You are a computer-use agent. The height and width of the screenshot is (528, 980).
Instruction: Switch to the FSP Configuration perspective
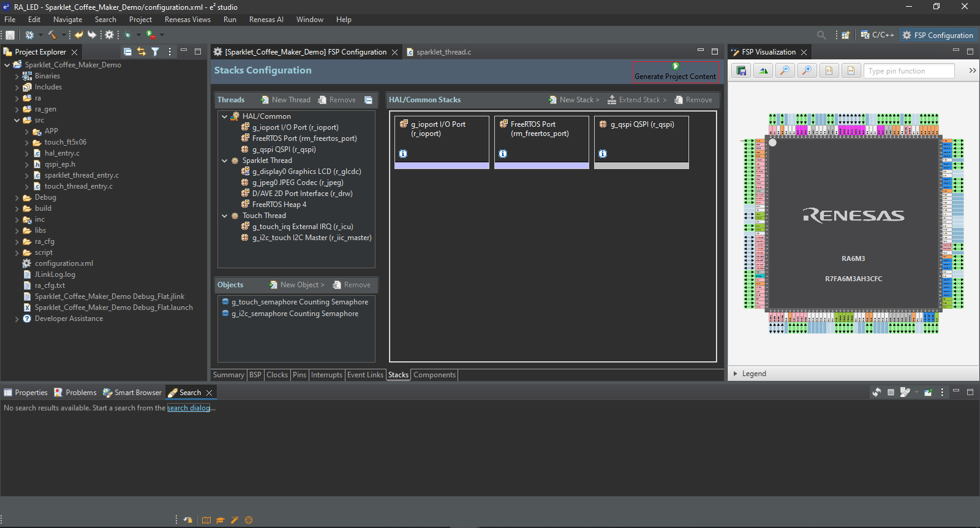(937, 36)
